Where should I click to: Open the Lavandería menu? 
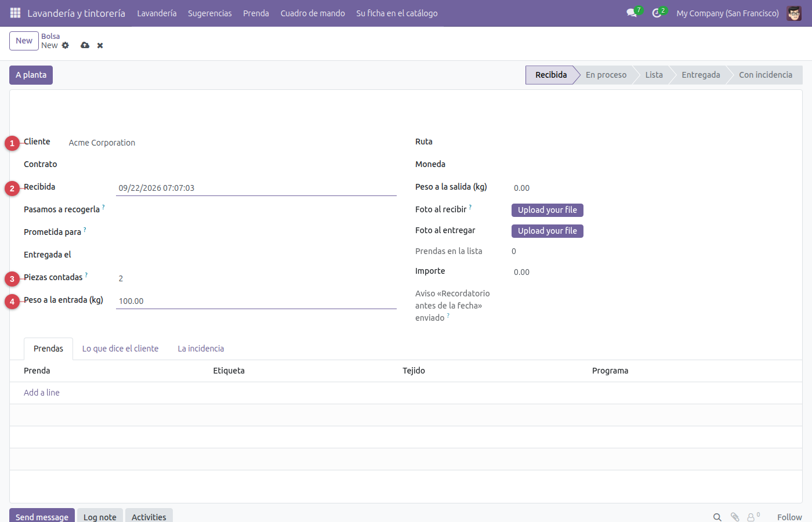point(157,13)
